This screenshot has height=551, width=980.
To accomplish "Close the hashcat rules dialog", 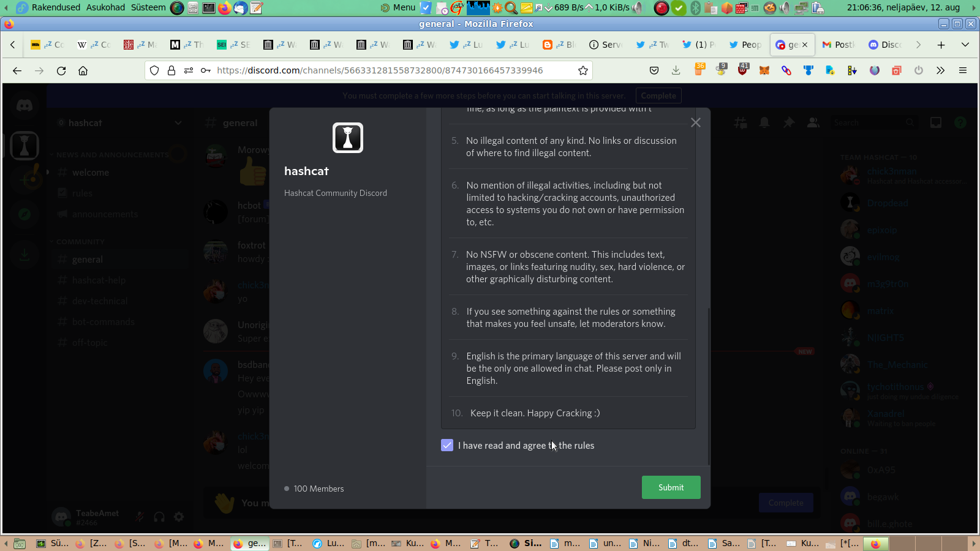I will click(696, 122).
